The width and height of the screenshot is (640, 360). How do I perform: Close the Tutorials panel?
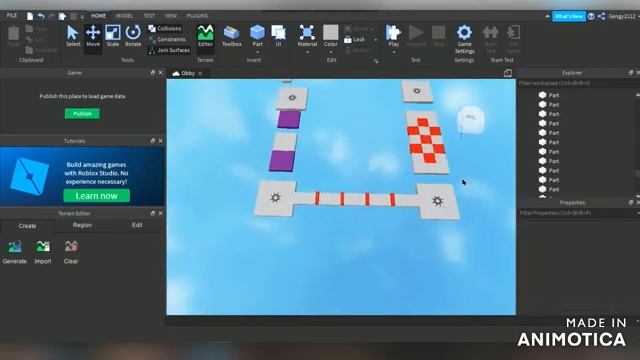click(160, 140)
